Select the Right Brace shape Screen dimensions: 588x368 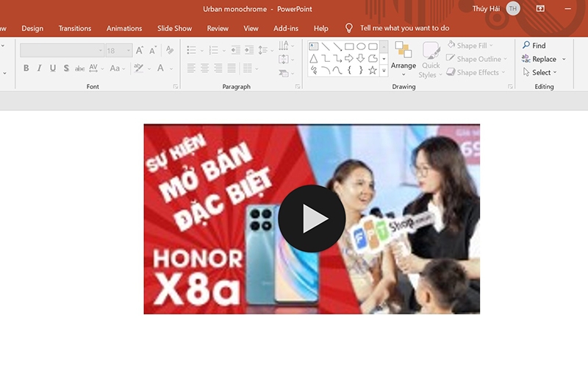(x=361, y=70)
